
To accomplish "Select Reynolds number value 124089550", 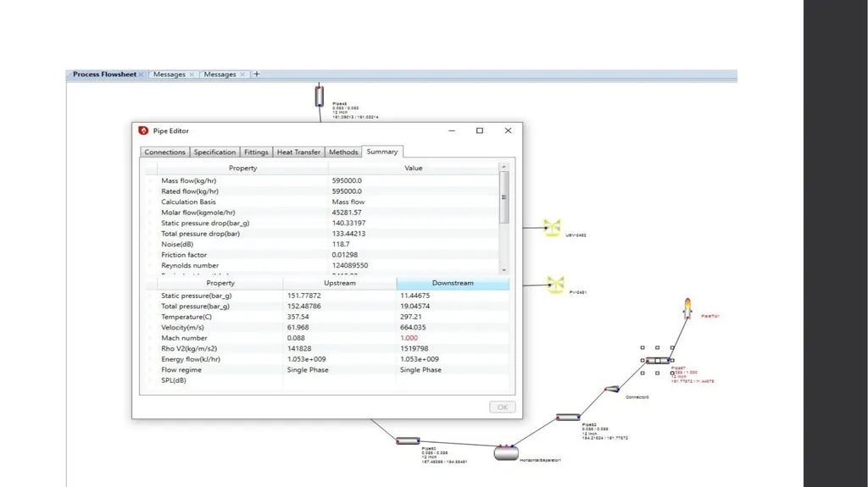I will tap(350, 265).
